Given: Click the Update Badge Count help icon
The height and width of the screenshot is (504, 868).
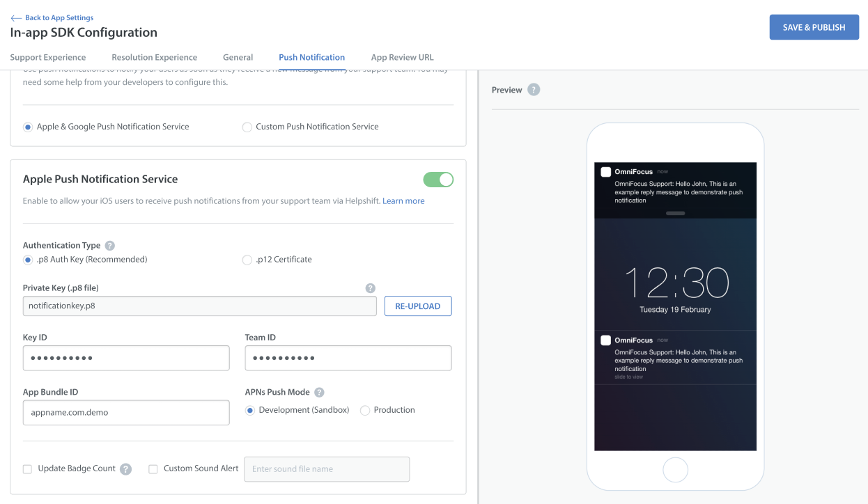Looking at the screenshot, I should [126, 469].
